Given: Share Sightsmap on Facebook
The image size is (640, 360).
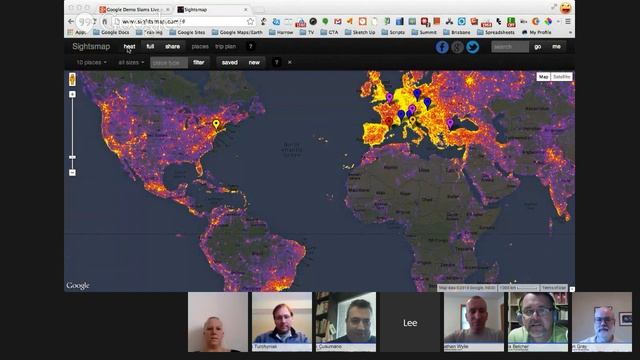Looking at the screenshot, I should [442, 47].
